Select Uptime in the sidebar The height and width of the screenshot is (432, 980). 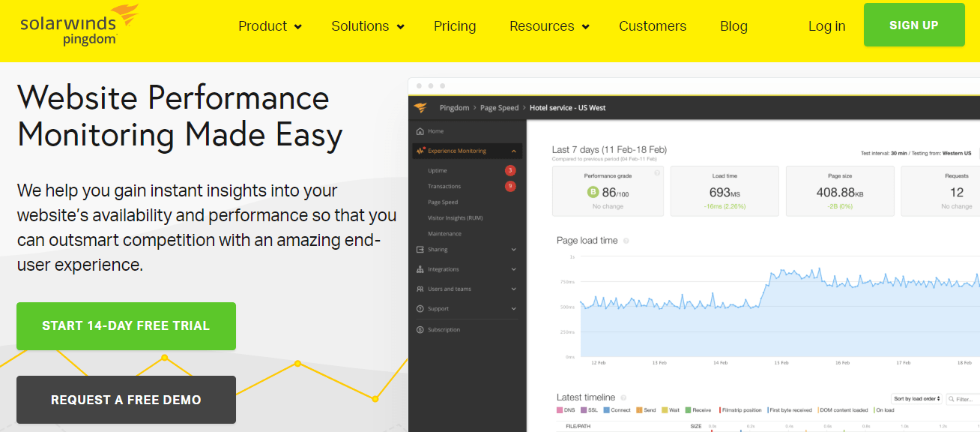438,171
